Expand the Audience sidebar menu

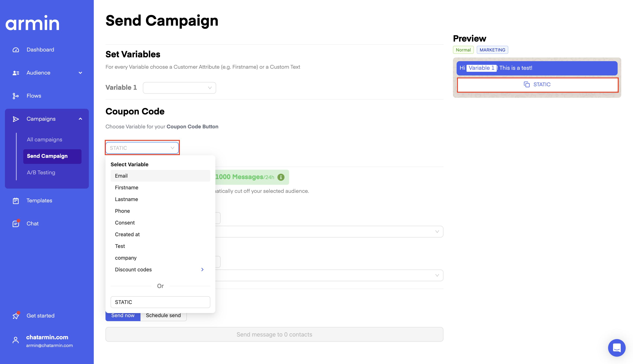[80, 73]
